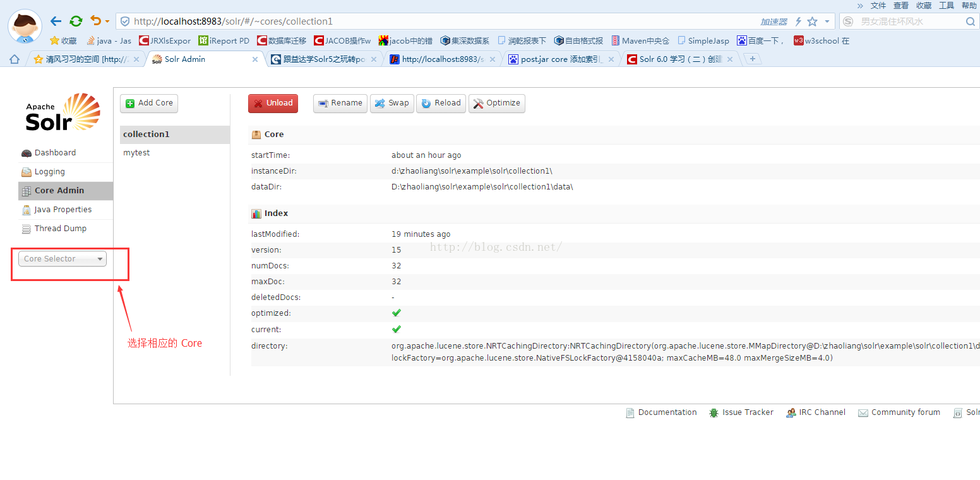Click the green current checkmark
The image size is (980, 480).
[x=397, y=330]
